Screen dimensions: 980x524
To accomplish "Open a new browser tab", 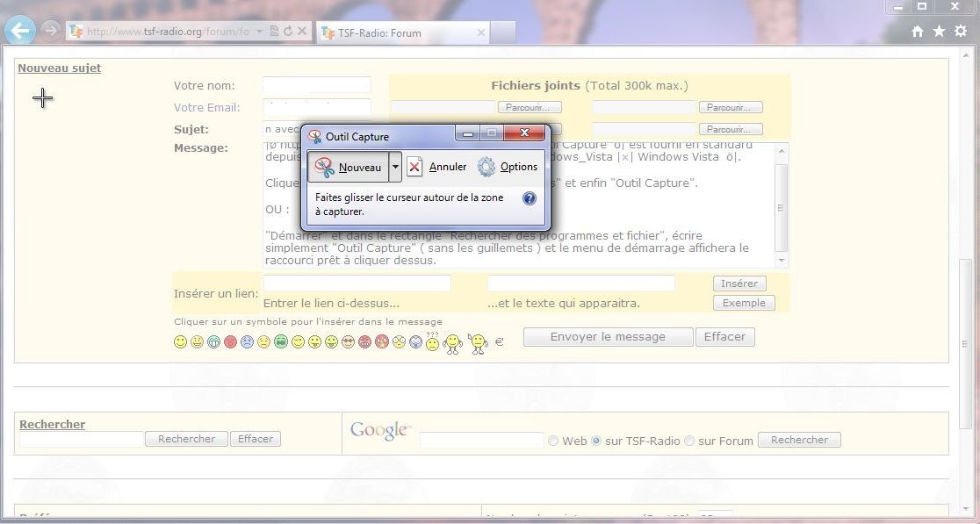I will [502, 32].
